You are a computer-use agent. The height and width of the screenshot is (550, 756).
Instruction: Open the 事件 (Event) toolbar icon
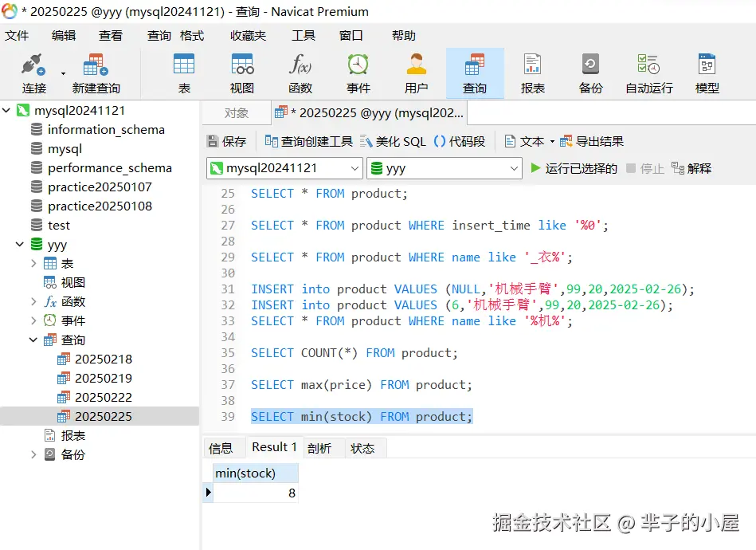click(358, 73)
